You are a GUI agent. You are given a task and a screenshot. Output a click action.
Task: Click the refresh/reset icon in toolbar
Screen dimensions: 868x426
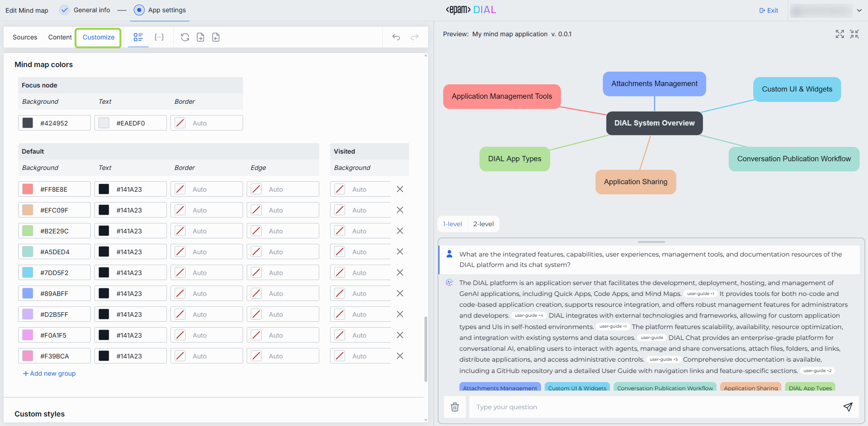185,37
